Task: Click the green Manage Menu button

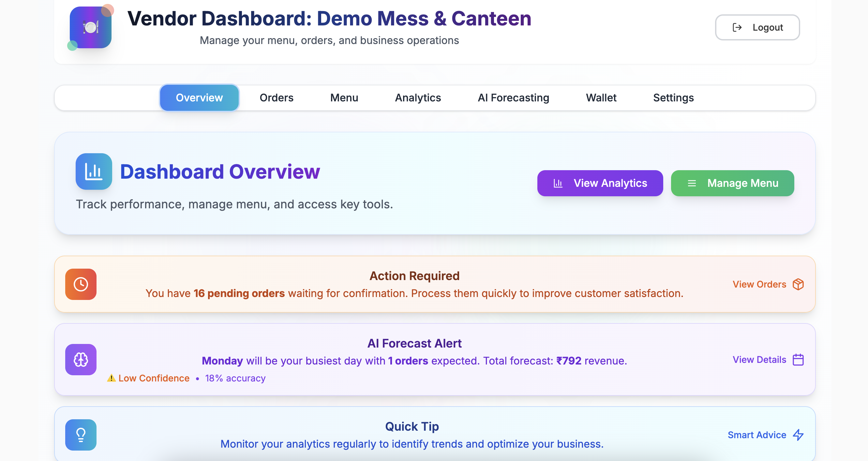Action: (732, 183)
